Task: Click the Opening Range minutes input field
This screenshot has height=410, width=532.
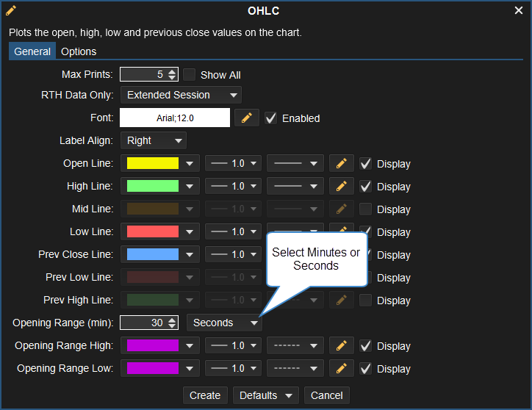Action: pyautogui.click(x=143, y=323)
